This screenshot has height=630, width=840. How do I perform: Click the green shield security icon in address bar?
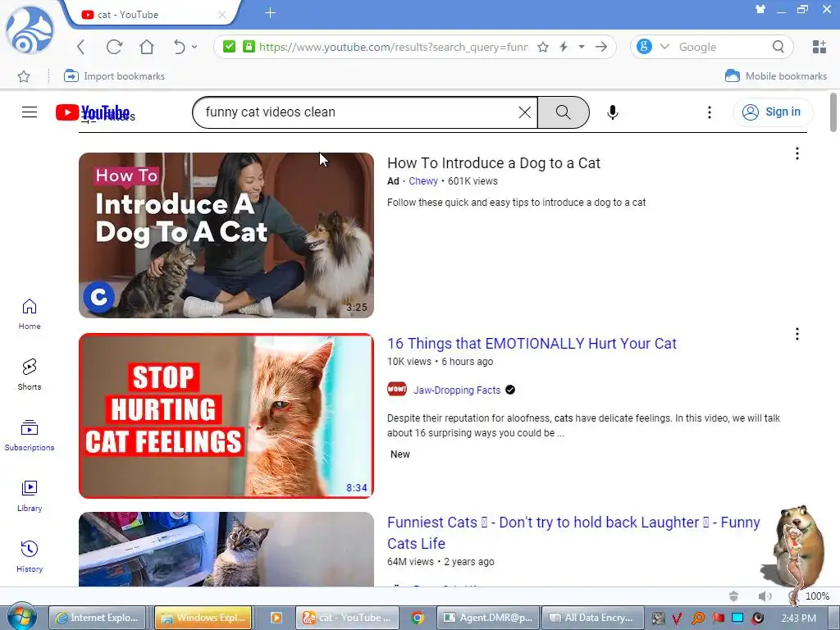230,47
